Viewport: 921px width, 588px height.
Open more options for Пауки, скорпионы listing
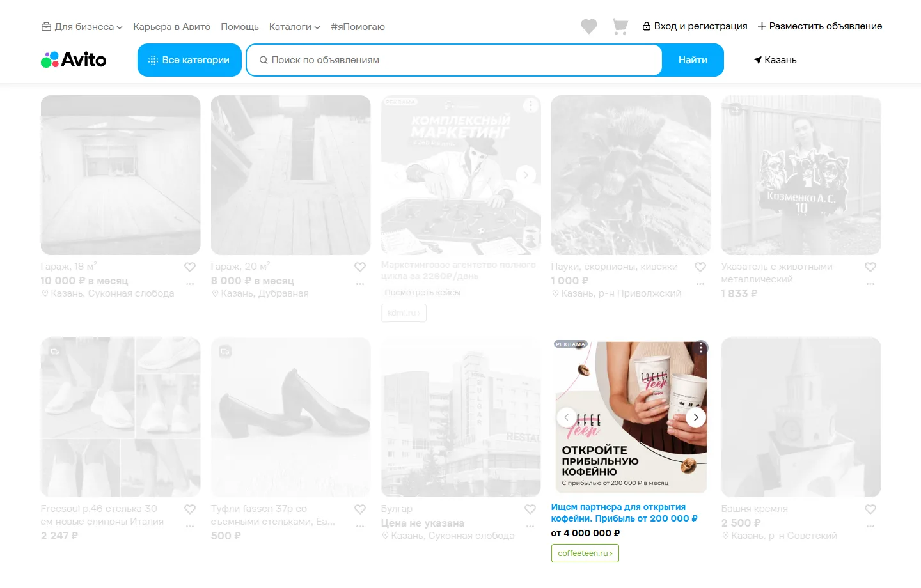700,284
